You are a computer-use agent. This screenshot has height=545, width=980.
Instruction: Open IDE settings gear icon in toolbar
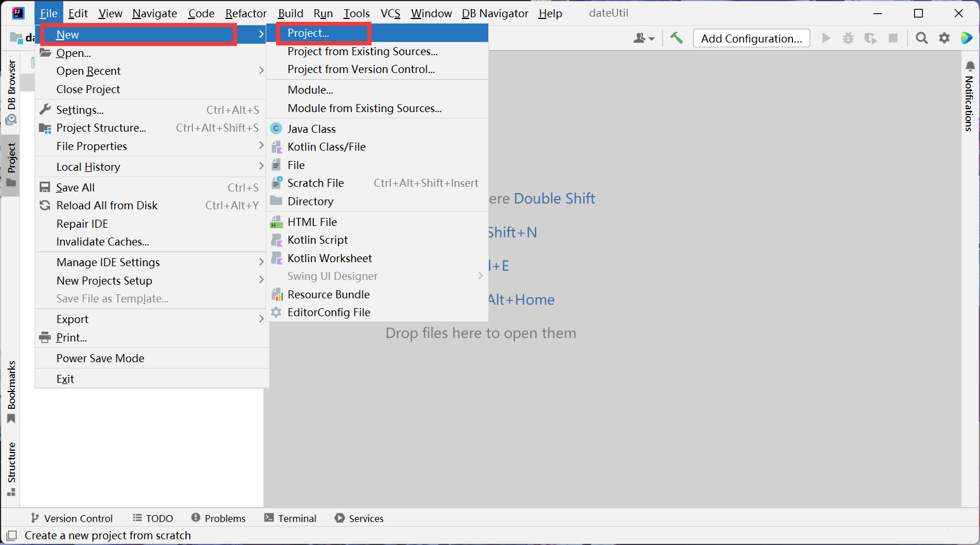944,39
